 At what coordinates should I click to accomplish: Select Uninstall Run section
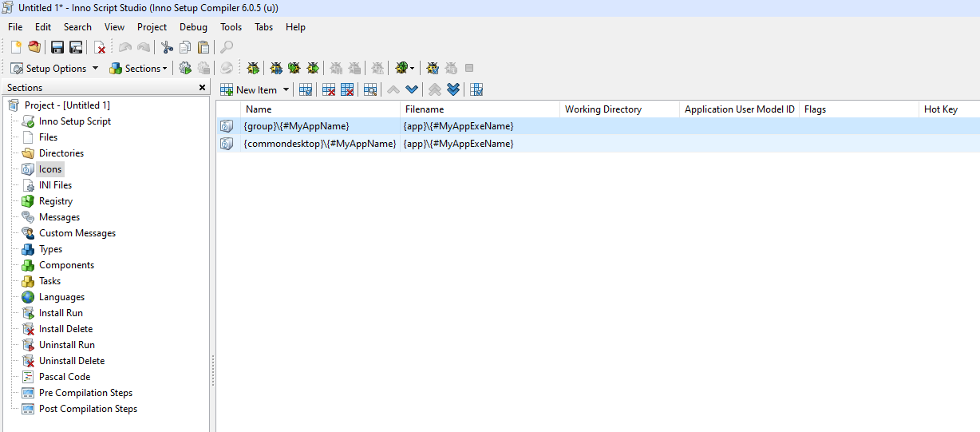coord(67,345)
